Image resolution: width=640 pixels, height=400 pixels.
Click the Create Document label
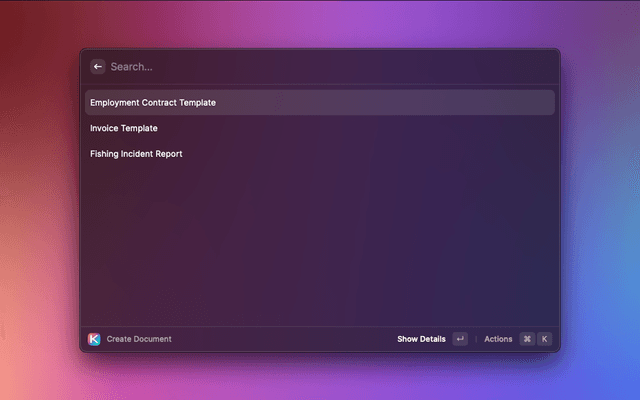pyautogui.click(x=139, y=339)
